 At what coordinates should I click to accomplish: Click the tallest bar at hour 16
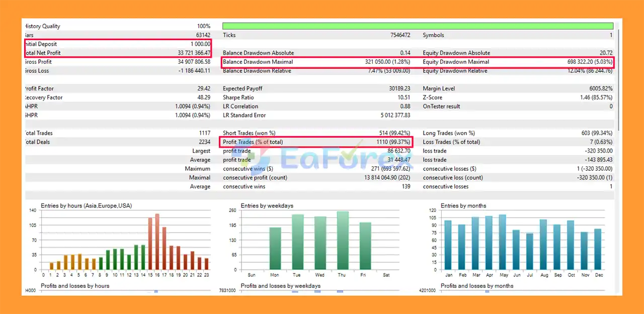157,242
